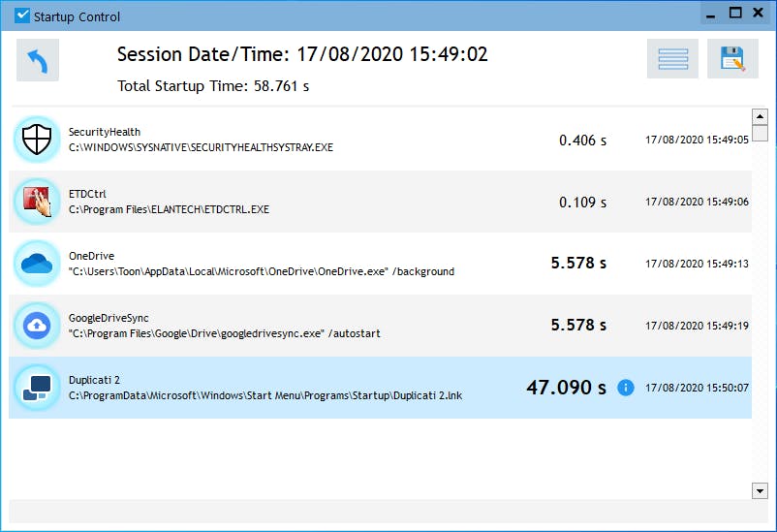Image resolution: width=777 pixels, height=532 pixels.
Task: Select the OneDrive startup entry path
Action: pos(261,271)
